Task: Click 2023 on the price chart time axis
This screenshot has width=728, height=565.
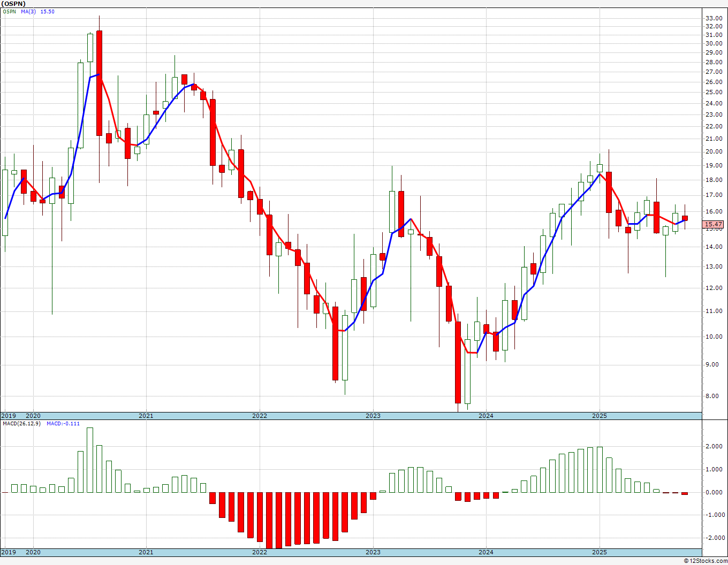Action: 373,416
